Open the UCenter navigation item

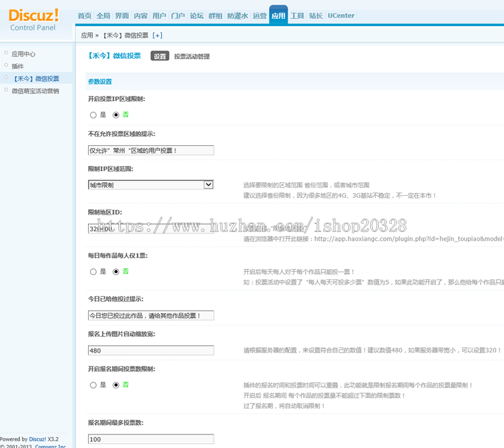[x=341, y=15]
